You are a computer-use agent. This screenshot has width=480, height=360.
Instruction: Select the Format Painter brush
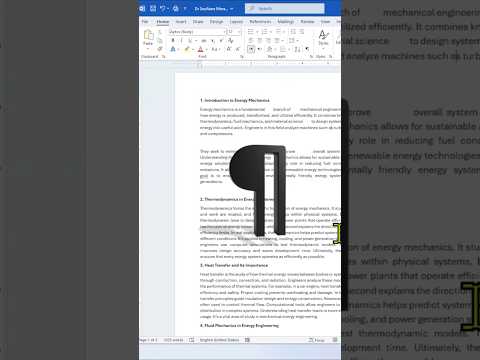(x=160, y=49)
